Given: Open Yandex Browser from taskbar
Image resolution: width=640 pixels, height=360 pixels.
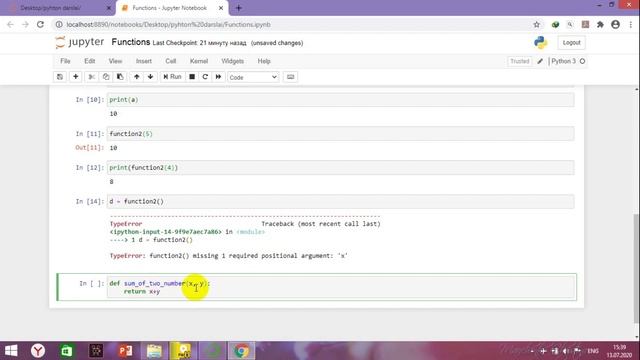Looking at the screenshot, I should pyautogui.click(x=38, y=351).
